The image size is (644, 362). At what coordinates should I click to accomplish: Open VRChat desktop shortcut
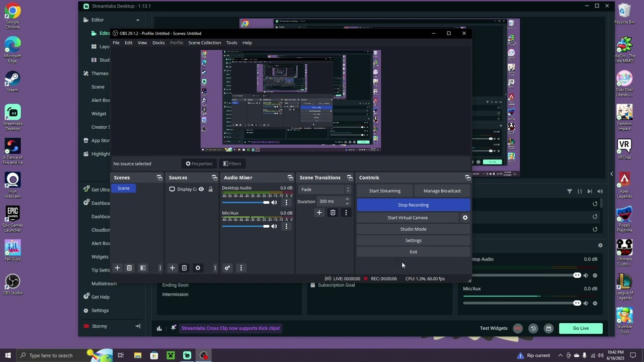pyautogui.click(x=624, y=149)
